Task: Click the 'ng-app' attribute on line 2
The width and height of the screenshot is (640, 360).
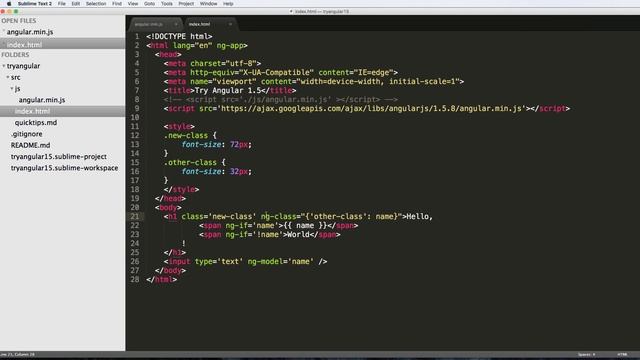Action: (x=230, y=46)
